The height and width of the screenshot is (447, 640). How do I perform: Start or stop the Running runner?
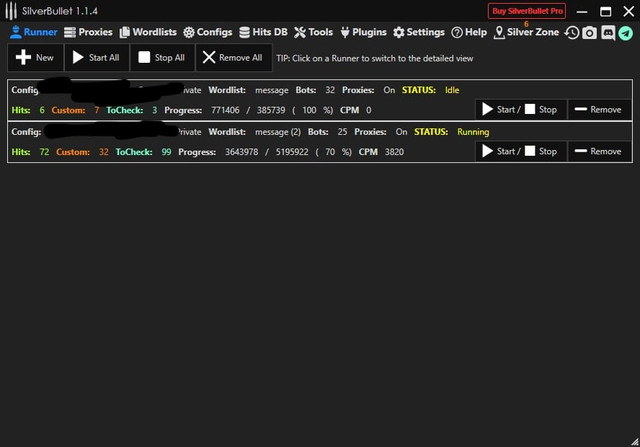520,151
